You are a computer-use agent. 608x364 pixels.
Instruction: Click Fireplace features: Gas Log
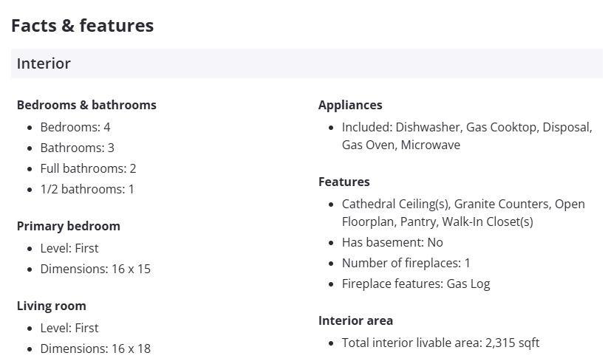[416, 284]
